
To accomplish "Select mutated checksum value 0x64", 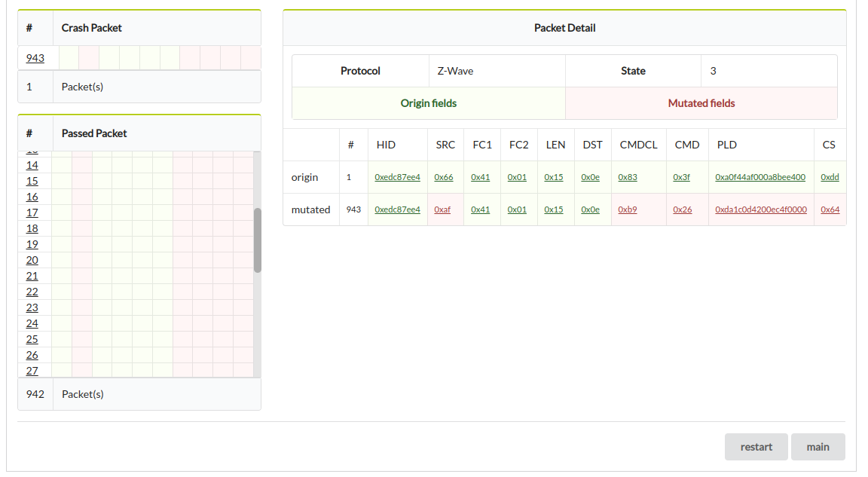I will pos(830,209).
